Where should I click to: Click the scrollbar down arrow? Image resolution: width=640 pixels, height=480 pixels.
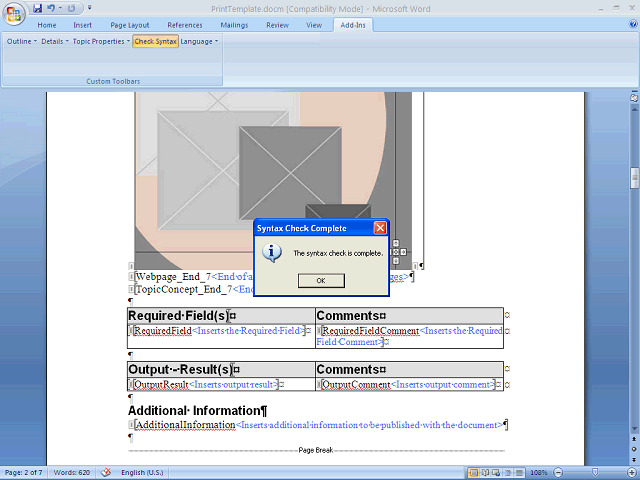point(634,429)
